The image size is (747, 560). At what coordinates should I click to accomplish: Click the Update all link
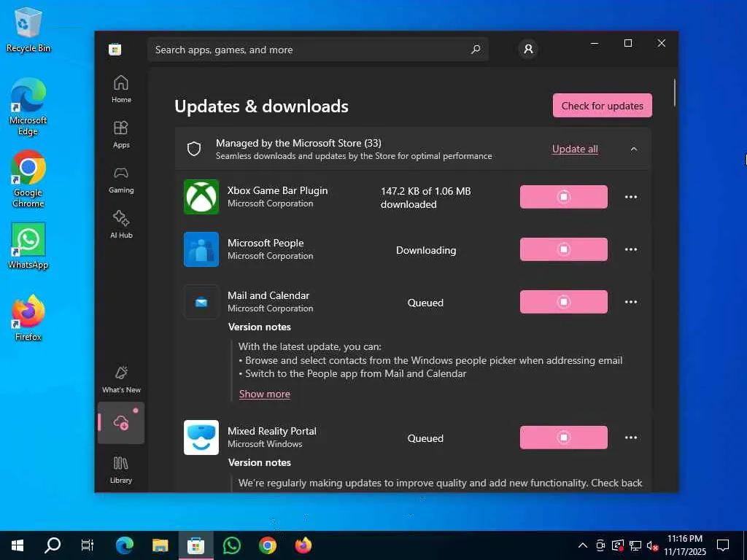(x=575, y=149)
